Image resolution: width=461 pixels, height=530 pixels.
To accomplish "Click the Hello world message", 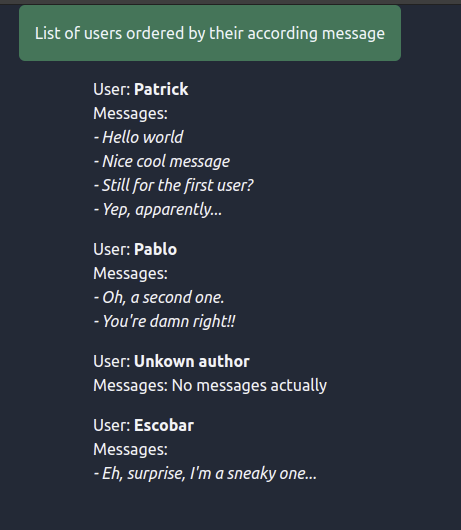I will tap(139, 137).
